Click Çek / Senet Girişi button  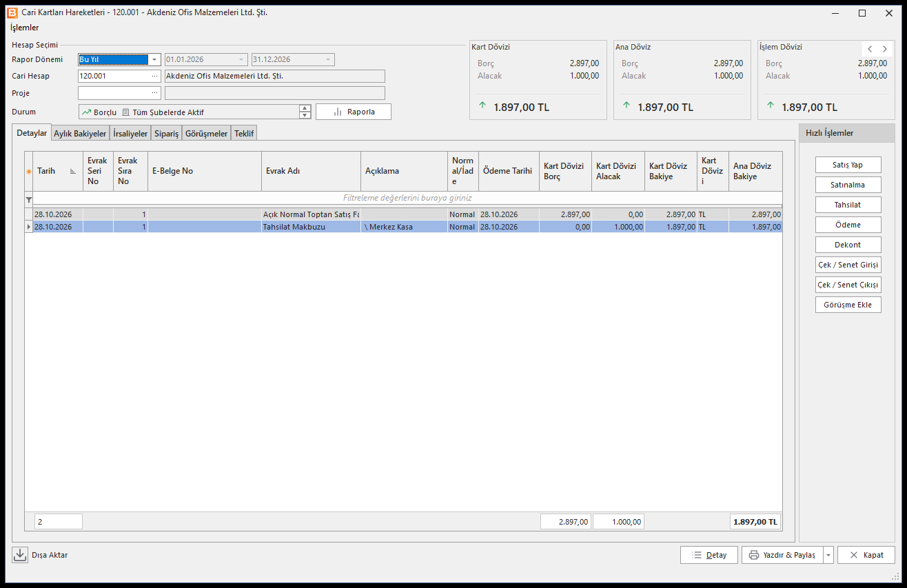click(848, 265)
